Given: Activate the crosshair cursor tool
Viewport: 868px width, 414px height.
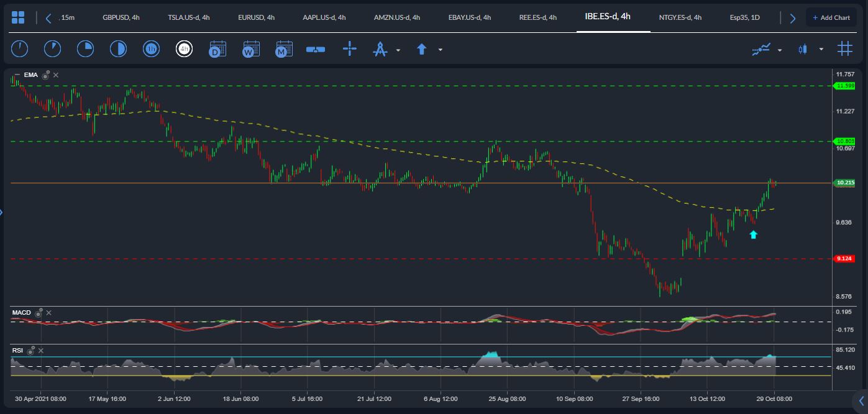Looking at the screenshot, I should click(x=350, y=48).
